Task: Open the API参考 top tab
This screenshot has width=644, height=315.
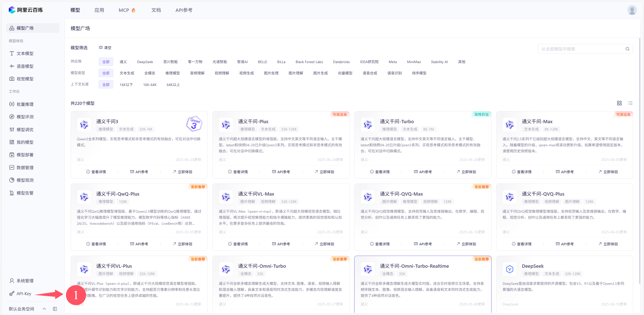Action: (184, 10)
